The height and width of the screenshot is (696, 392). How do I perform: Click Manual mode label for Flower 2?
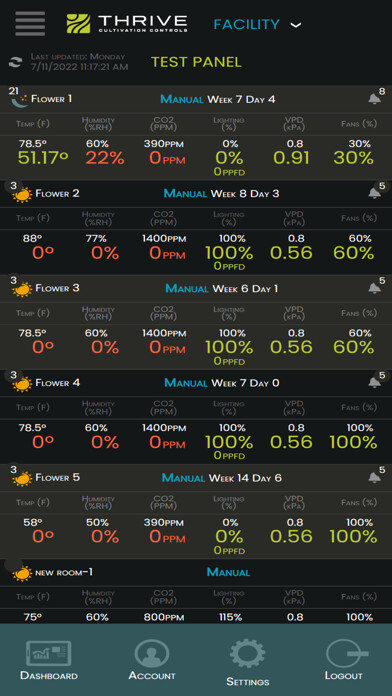coord(185,194)
